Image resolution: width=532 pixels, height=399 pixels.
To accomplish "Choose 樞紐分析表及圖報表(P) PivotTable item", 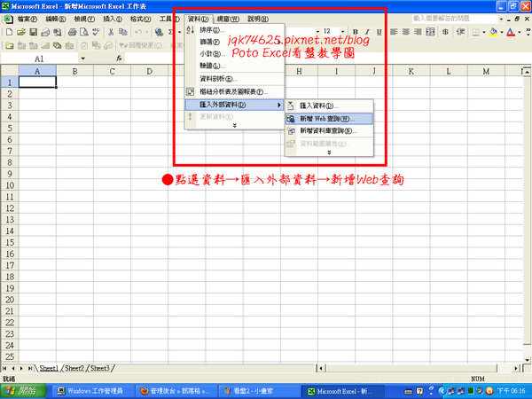I will [234, 92].
